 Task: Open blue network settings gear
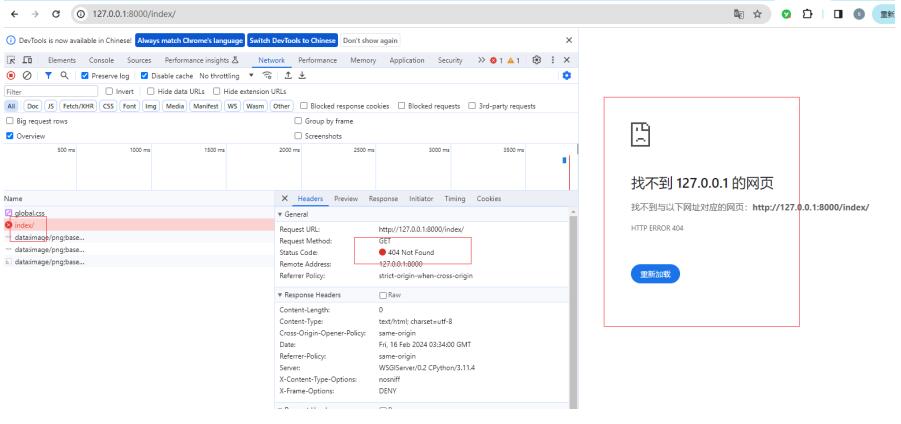point(567,75)
